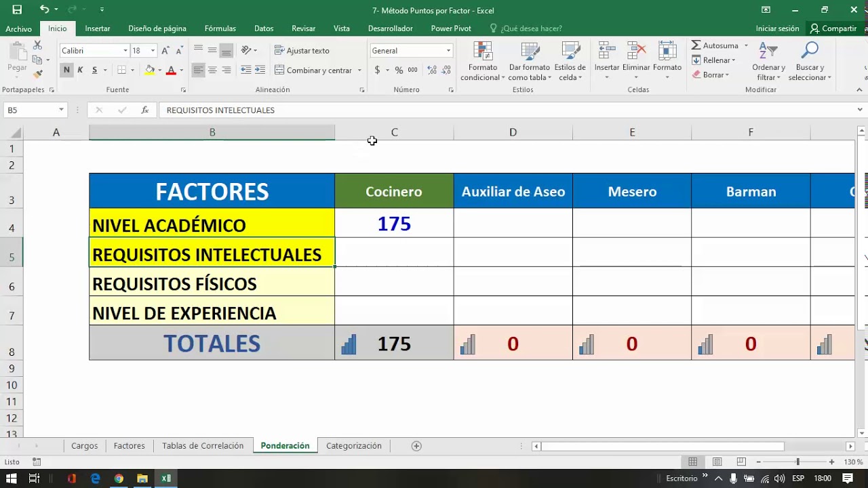Open Estilos de celda gallery
This screenshot has height=488, width=868.
pyautogui.click(x=570, y=62)
